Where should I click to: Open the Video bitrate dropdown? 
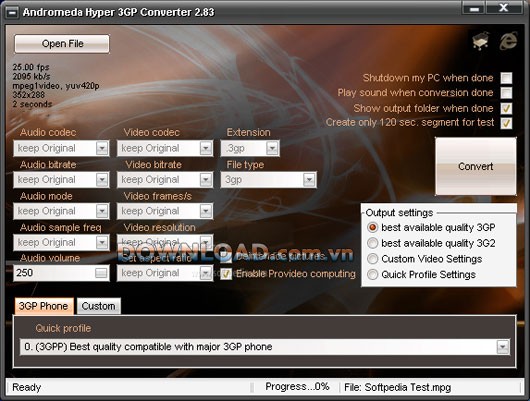point(206,180)
